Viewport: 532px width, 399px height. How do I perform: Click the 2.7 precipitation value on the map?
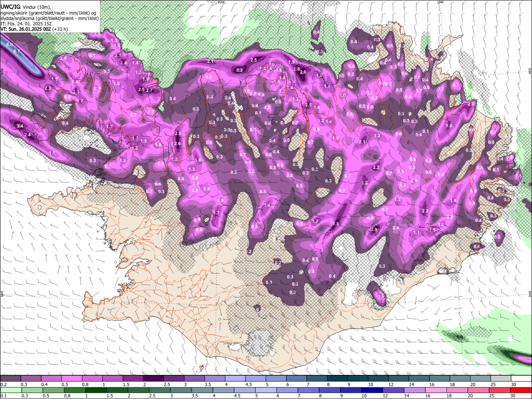tap(149, 90)
